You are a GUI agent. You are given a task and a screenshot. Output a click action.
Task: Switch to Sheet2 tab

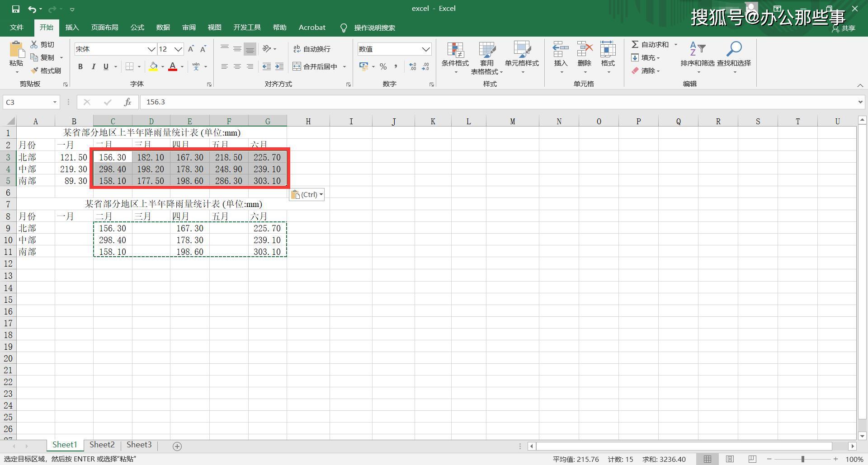(x=102, y=445)
